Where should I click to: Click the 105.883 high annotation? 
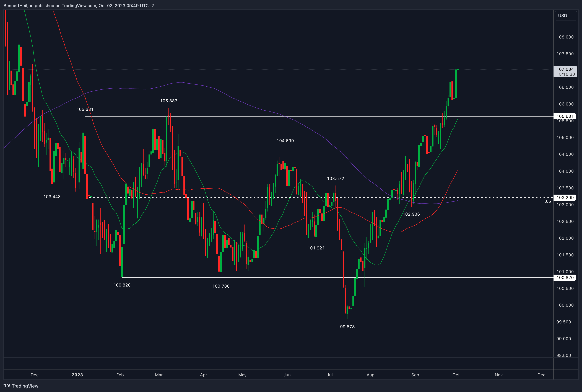coord(169,101)
